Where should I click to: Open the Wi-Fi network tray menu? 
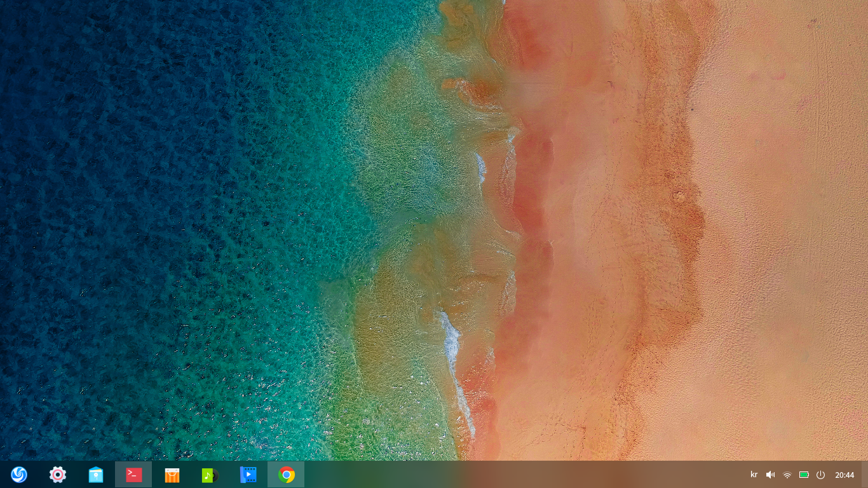[787, 475]
